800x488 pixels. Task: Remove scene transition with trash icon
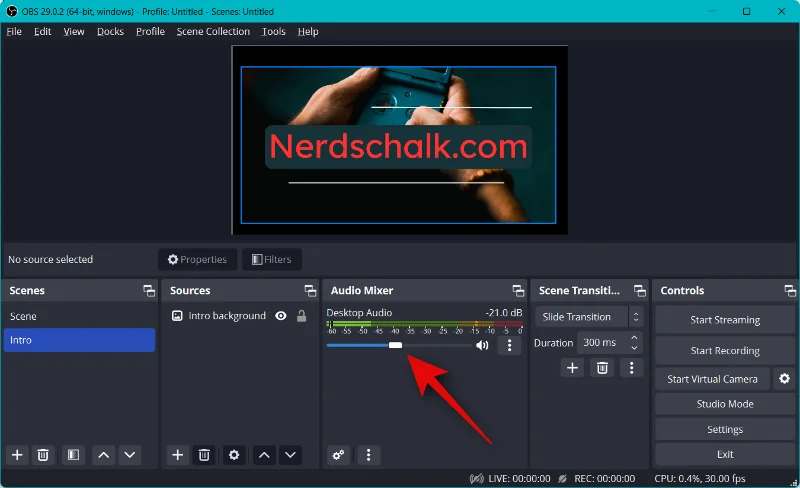point(603,368)
